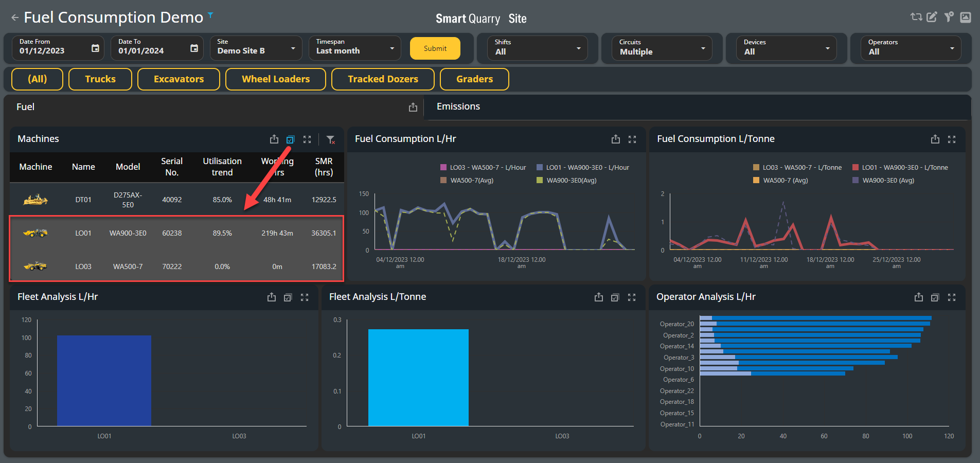The width and height of the screenshot is (980, 463).
Task: Click the yellow Submit button
Action: (435, 48)
